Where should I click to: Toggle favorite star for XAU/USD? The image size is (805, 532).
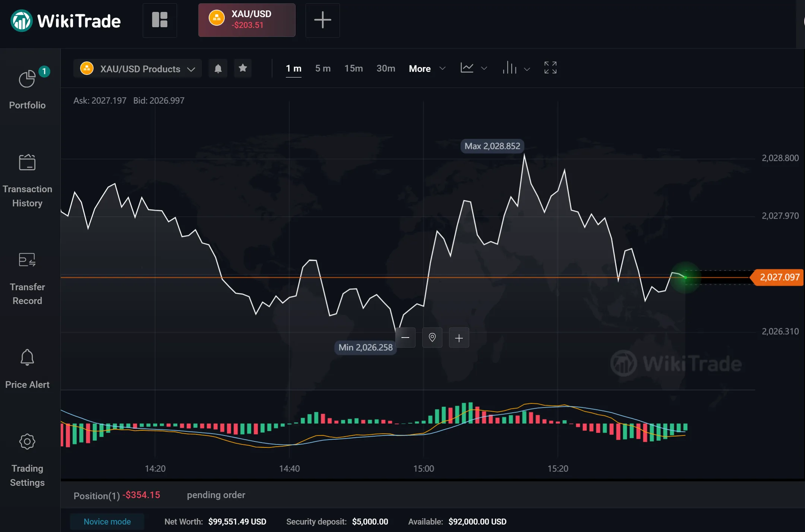pyautogui.click(x=243, y=68)
